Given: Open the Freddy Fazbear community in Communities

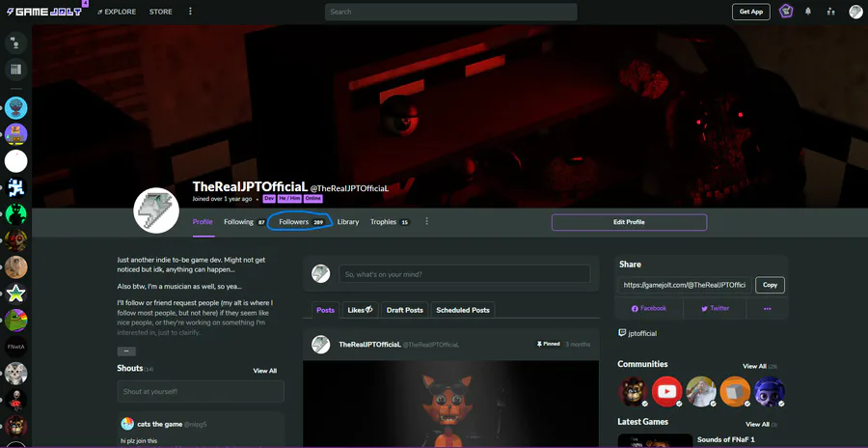Looking at the screenshot, I should 633,391.
